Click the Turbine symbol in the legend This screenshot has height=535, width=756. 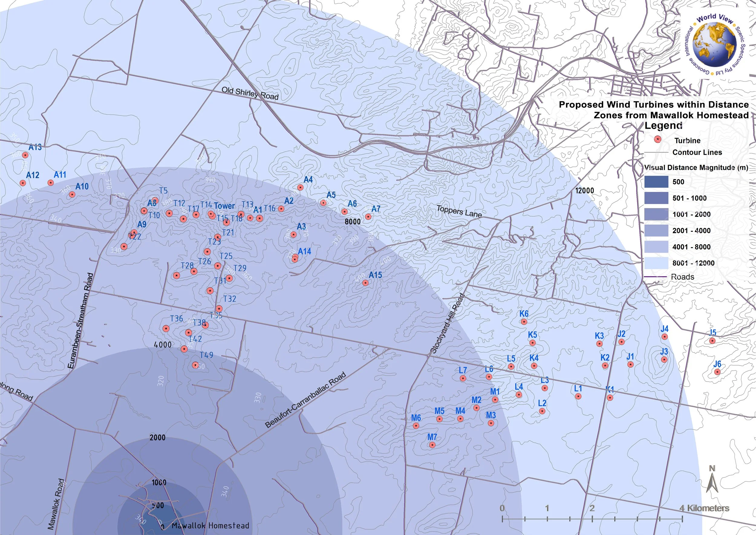click(x=657, y=139)
